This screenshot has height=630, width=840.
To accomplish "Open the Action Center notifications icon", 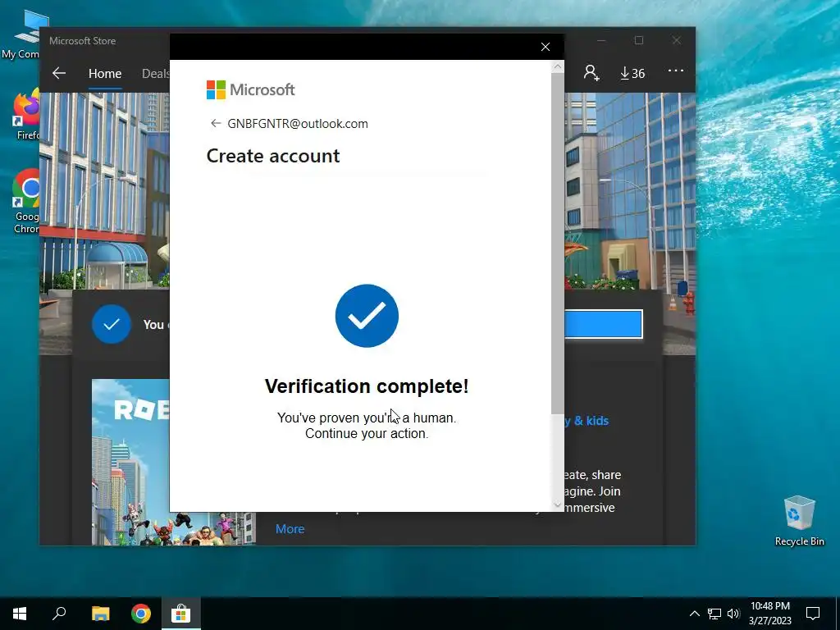I will [813, 614].
